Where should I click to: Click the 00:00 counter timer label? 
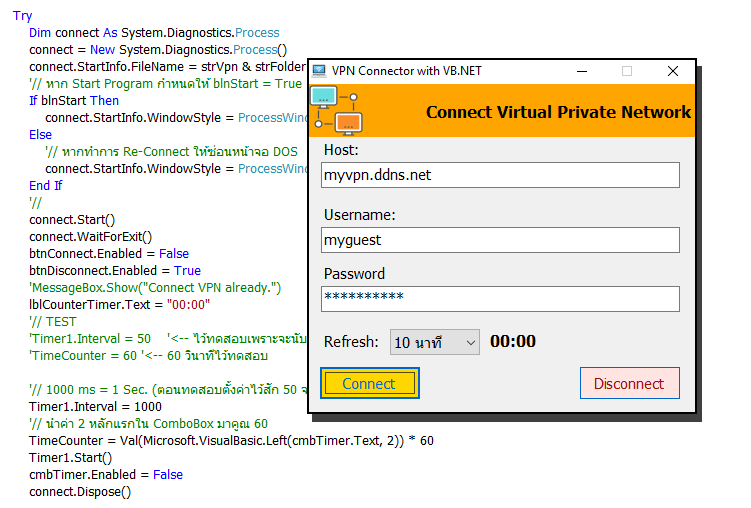point(512,341)
